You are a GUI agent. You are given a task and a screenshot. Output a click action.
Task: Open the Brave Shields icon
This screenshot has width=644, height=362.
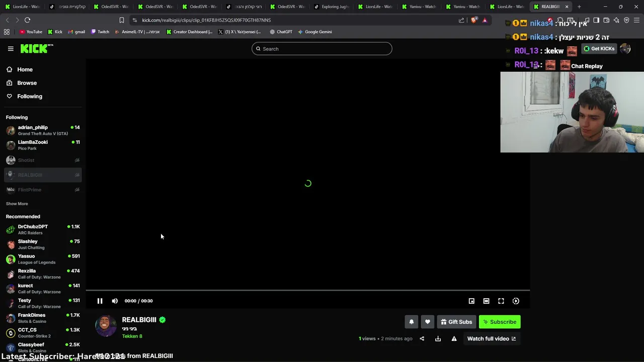click(x=474, y=20)
